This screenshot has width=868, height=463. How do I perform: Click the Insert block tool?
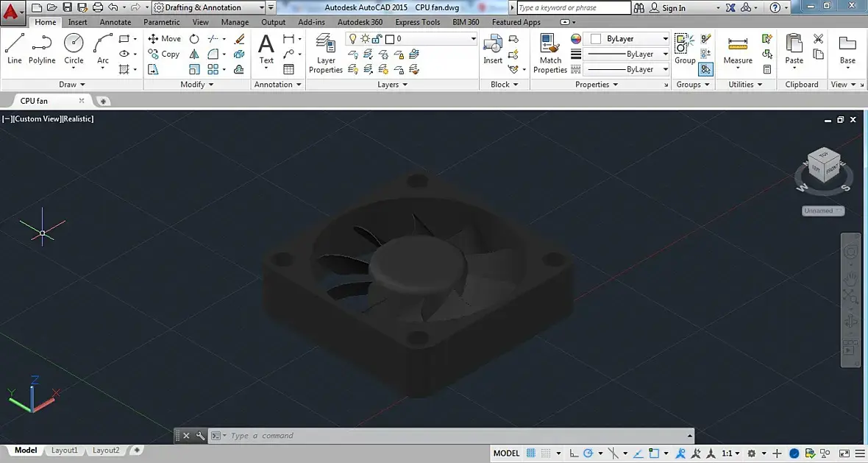pyautogui.click(x=493, y=49)
